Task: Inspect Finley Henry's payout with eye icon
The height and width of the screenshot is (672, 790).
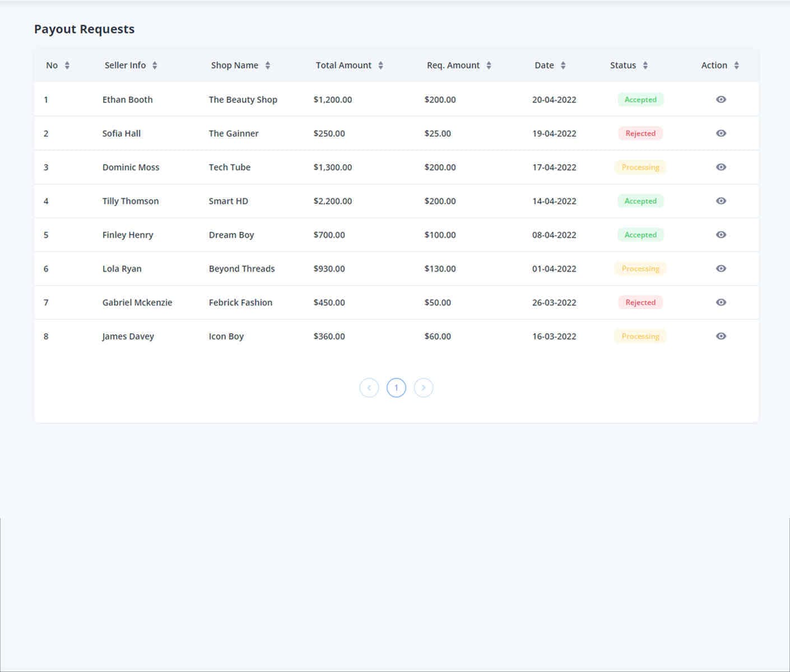Action: tap(721, 235)
